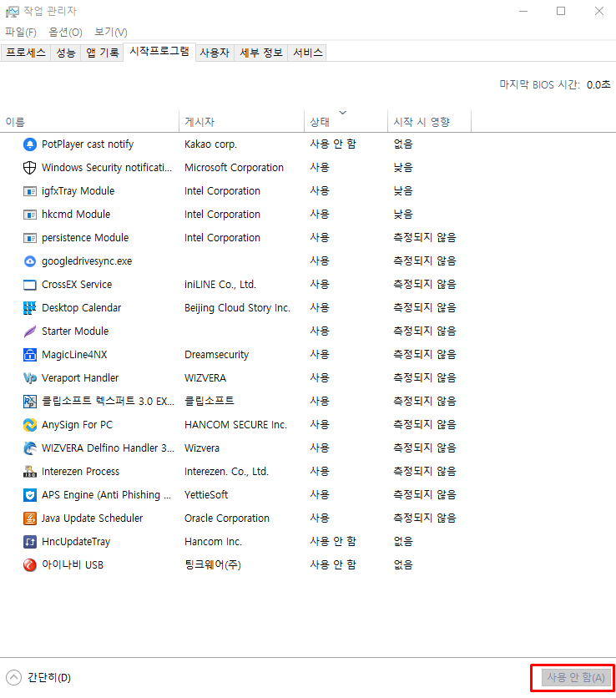The width and height of the screenshot is (616, 698).
Task: Select the Desktop Calendar entry name
Action: pyautogui.click(x=82, y=308)
